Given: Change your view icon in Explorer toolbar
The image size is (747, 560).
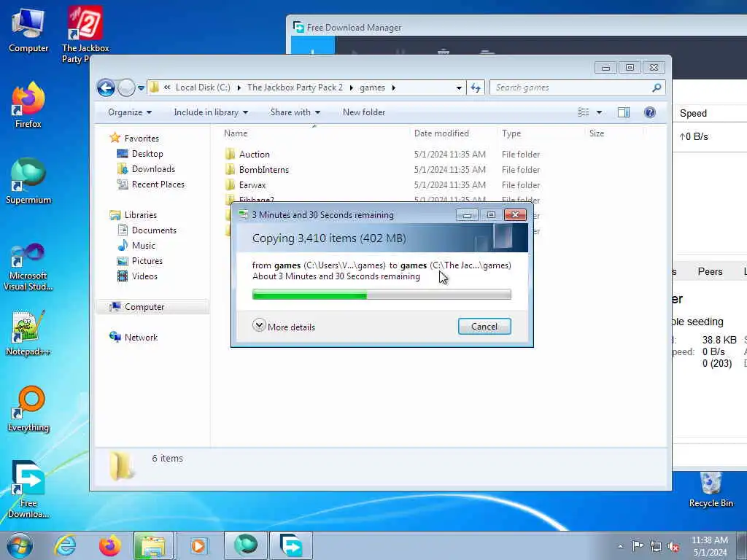Looking at the screenshot, I should (x=584, y=112).
